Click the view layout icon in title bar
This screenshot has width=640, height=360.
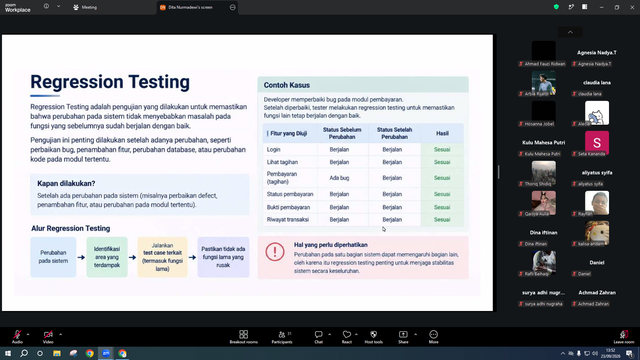click(x=585, y=7)
